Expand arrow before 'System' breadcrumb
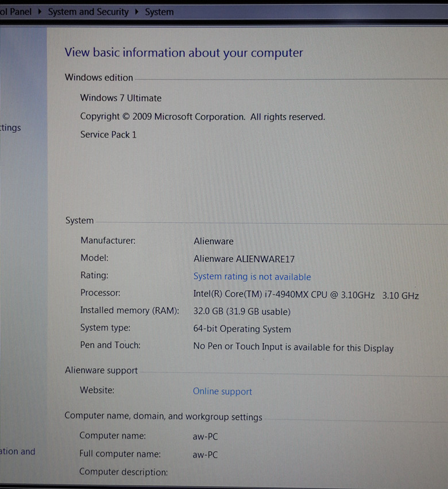Image resolution: width=448 pixels, height=489 pixels. 137,12
